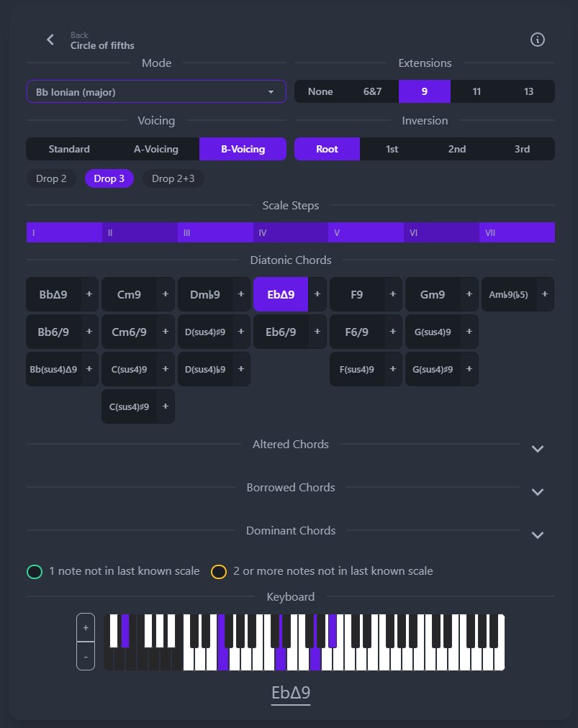The height and width of the screenshot is (728, 578).
Task: Play the Cm6/9 chord button
Action: pyautogui.click(x=129, y=332)
